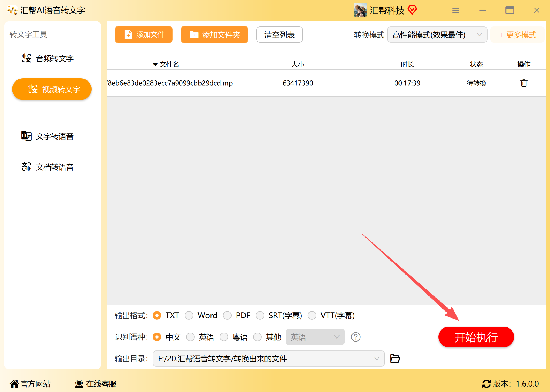Click the red 开始执行 button

tap(476, 337)
